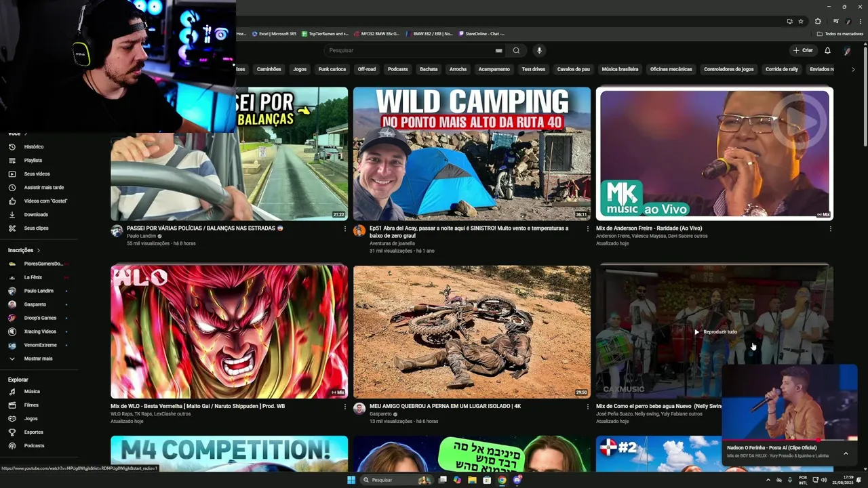868x488 pixels.
Task: Open the Windows Start menu
Action: tap(351, 480)
